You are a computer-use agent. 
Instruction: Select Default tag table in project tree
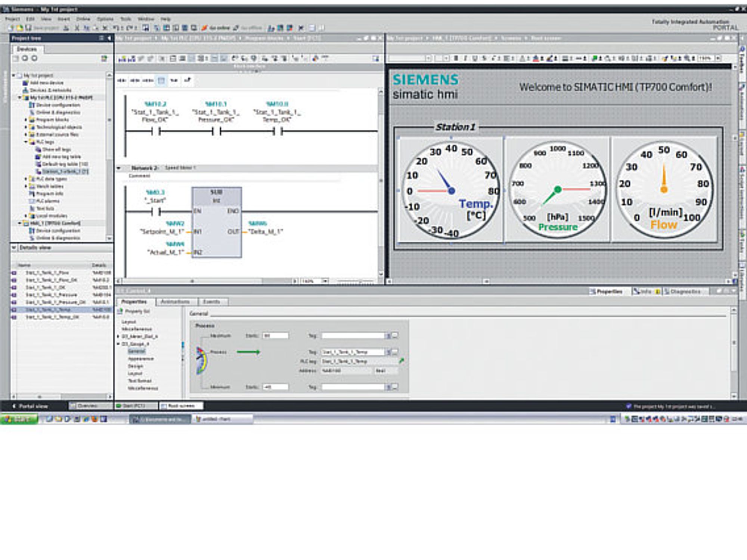point(62,164)
